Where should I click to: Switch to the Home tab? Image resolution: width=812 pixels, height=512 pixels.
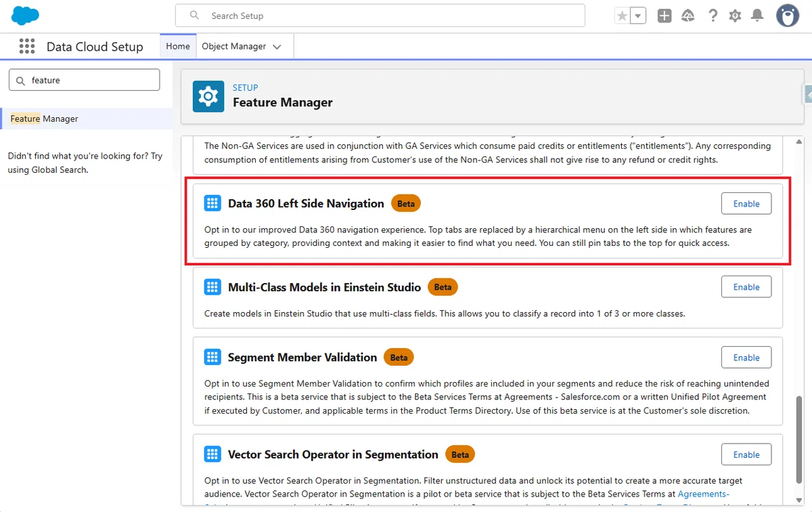(x=178, y=46)
